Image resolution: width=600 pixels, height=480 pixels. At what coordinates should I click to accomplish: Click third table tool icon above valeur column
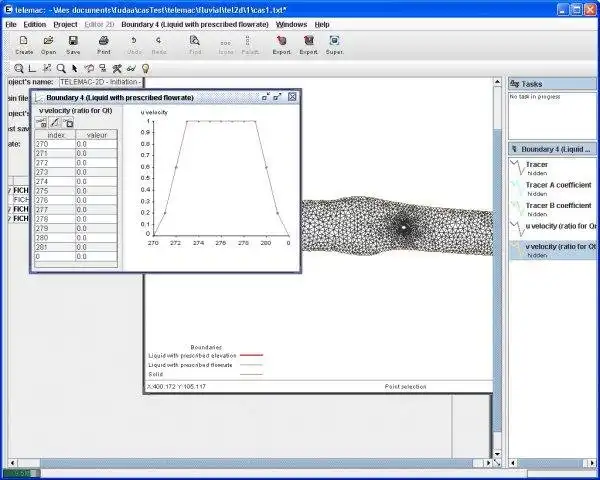point(68,123)
